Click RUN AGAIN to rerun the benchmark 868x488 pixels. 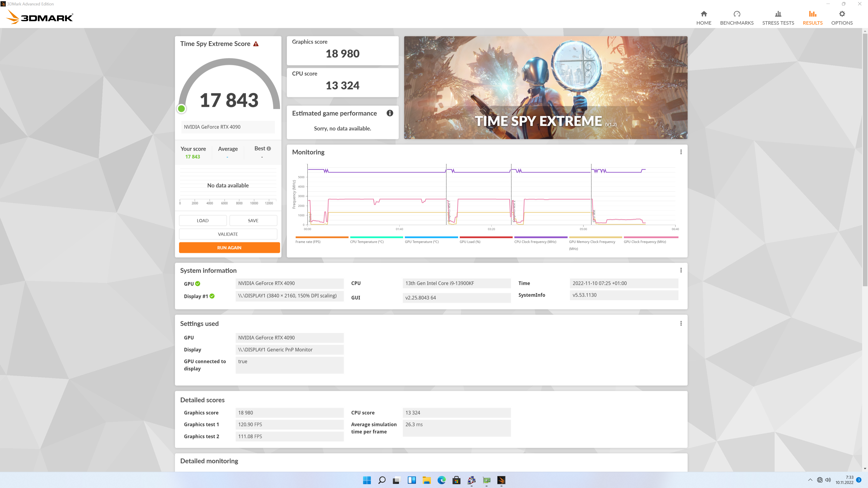(229, 248)
